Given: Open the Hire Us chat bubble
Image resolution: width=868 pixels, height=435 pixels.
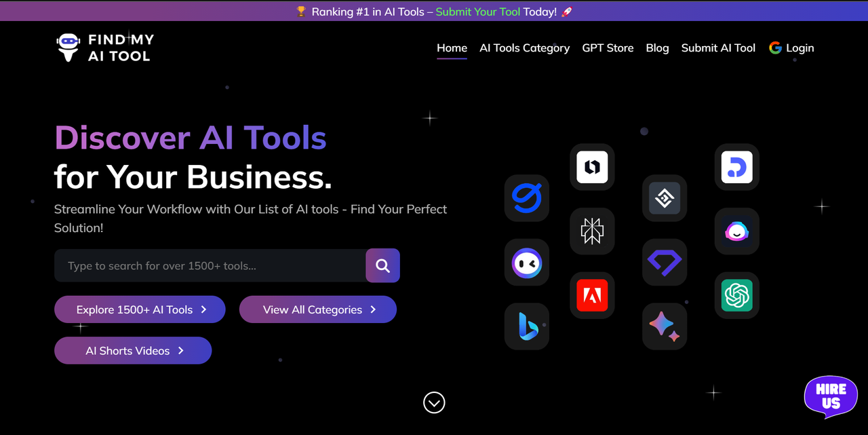Looking at the screenshot, I should tap(831, 396).
